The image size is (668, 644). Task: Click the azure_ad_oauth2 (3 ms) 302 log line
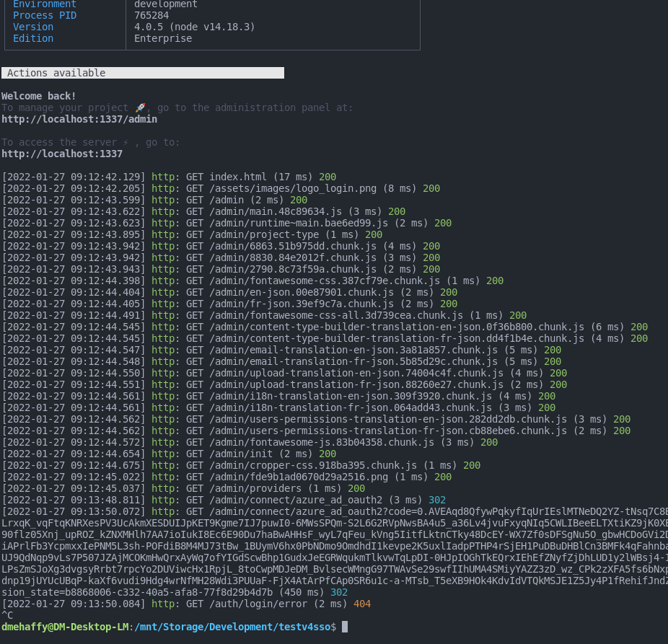coord(224,500)
